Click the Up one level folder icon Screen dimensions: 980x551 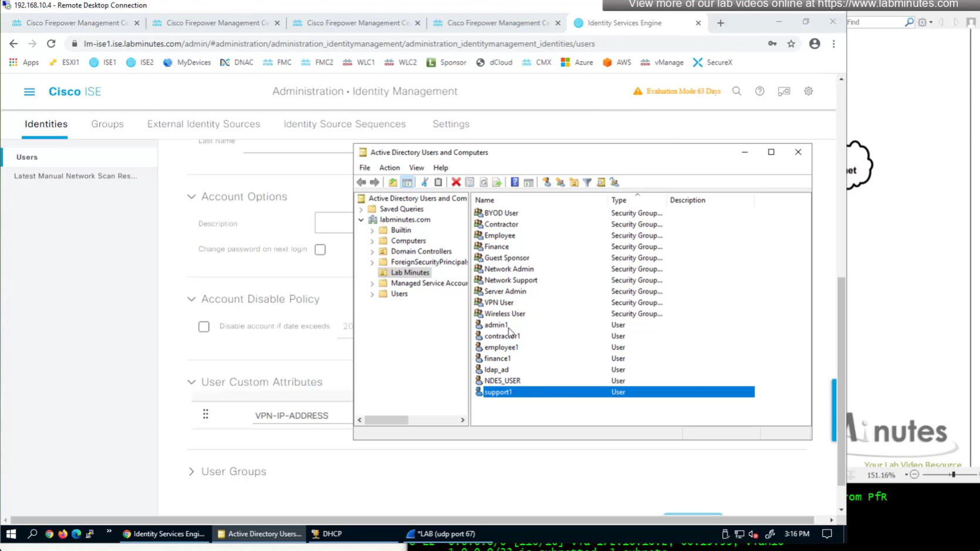(392, 182)
